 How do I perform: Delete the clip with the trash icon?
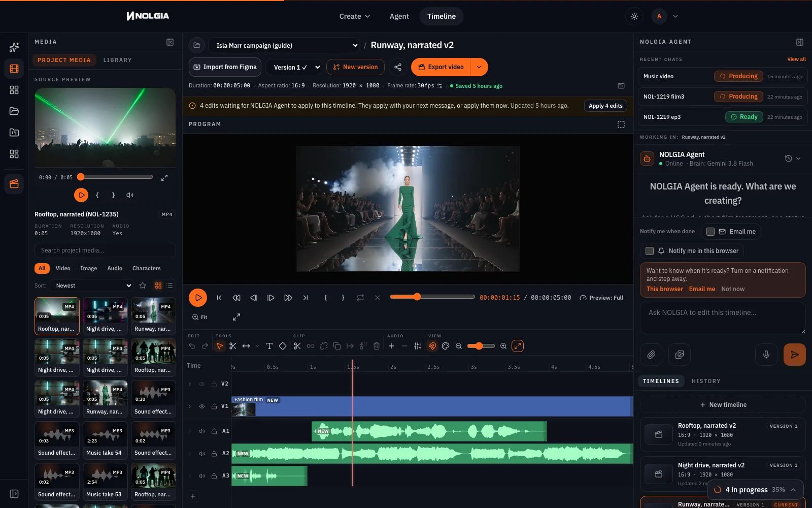tap(377, 346)
